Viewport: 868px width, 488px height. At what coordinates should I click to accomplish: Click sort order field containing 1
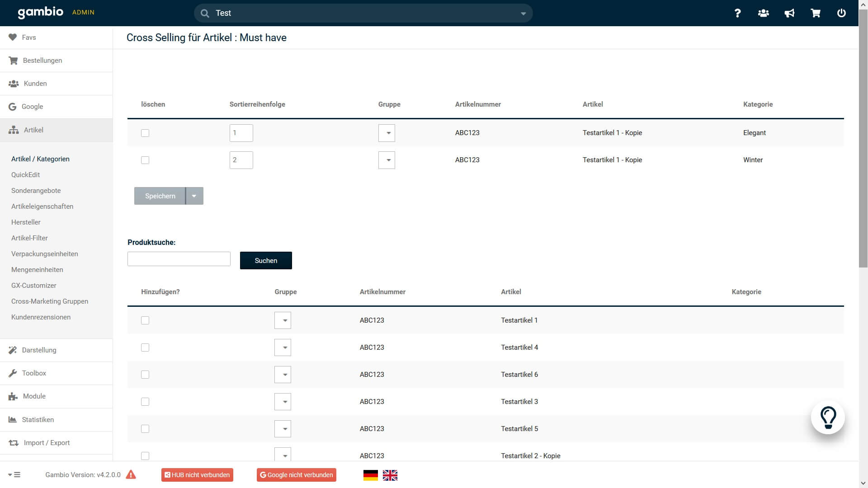[x=241, y=133]
